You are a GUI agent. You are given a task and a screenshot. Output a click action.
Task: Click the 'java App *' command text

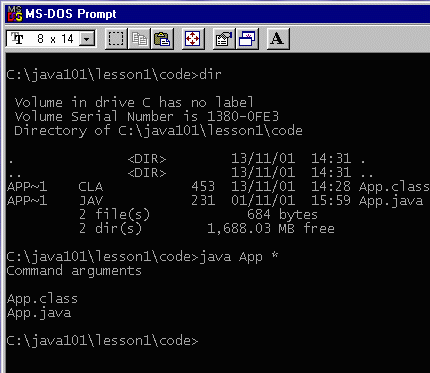click(x=239, y=257)
